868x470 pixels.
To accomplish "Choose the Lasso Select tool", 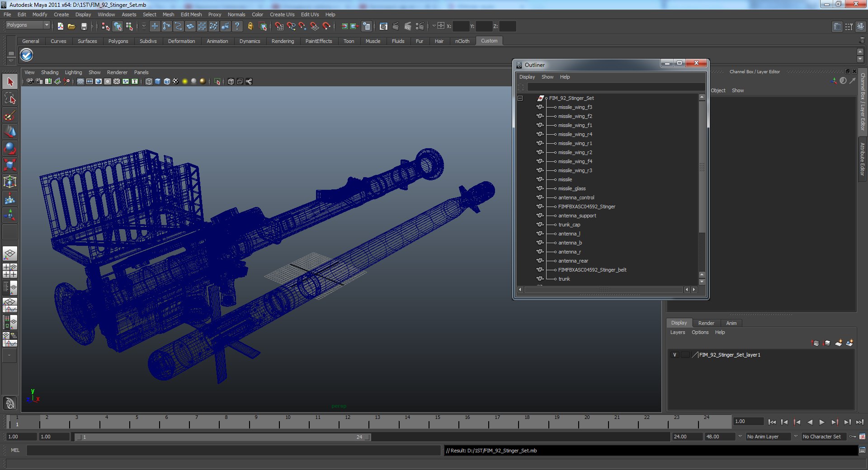I will (10, 99).
